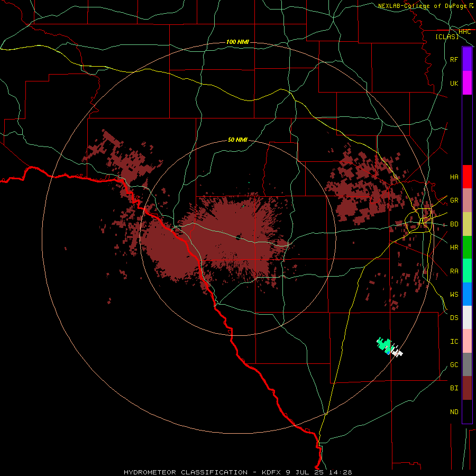Viewport: 476px width, 476px height.
Task: Click the "[CLAS]" label above legend
Action: tap(447, 36)
